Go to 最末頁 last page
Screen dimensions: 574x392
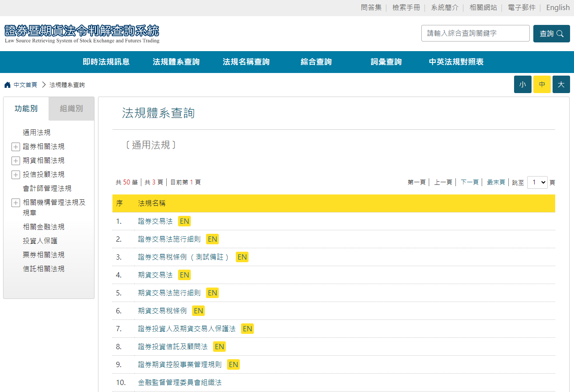pyautogui.click(x=496, y=182)
